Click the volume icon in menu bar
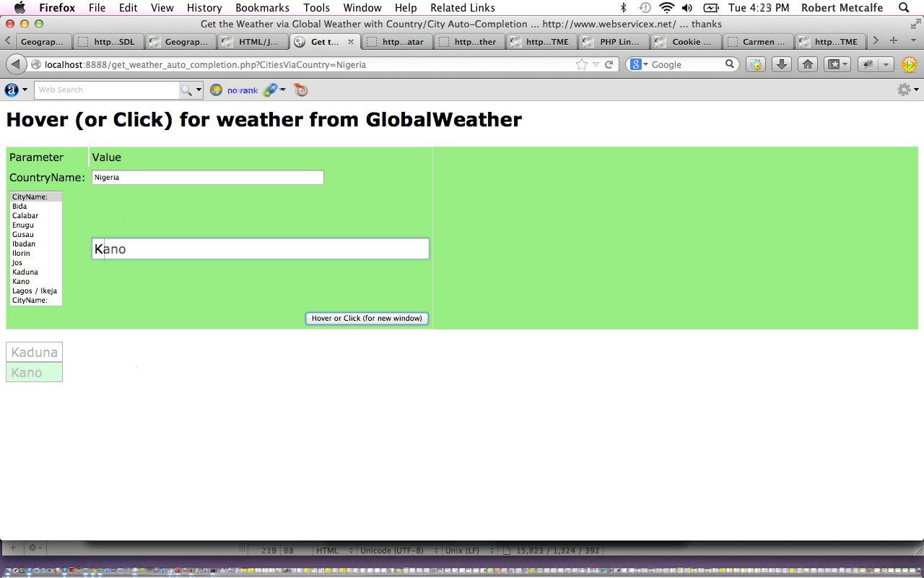 (x=687, y=8)
